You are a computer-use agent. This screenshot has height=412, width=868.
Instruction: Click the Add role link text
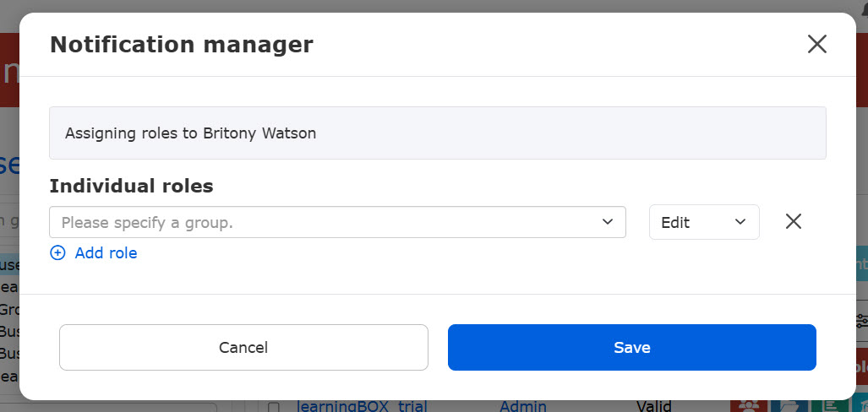106,253
